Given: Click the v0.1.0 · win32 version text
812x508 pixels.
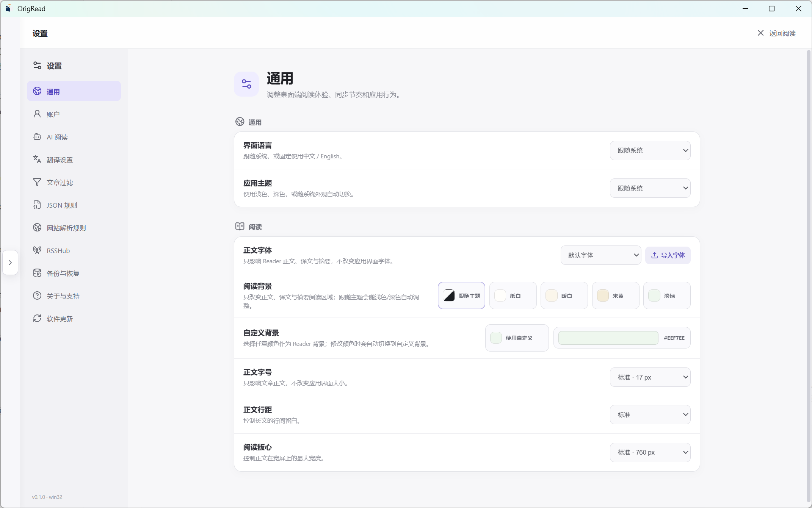Looking at the screenshot, I should (47, 497).
